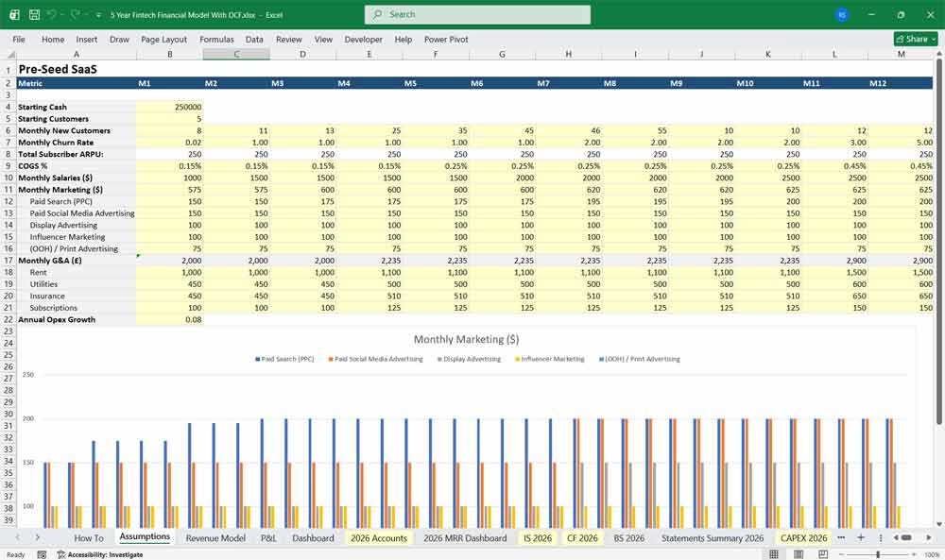Click the horizontal scrollbar left arrow
Viewport: 945px width, 560px height.
(x=896, y=537)
